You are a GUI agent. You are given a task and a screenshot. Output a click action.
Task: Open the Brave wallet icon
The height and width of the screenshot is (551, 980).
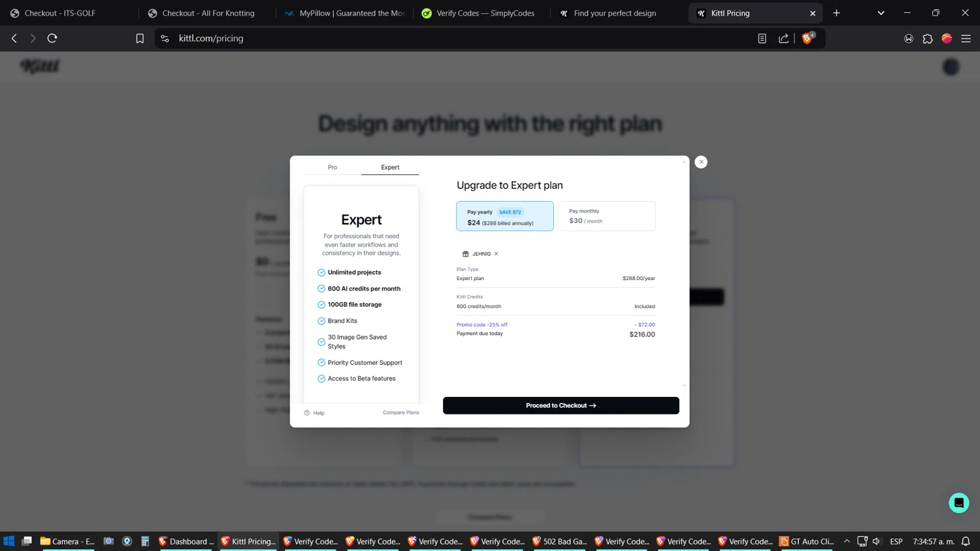[x=909, y=39]
